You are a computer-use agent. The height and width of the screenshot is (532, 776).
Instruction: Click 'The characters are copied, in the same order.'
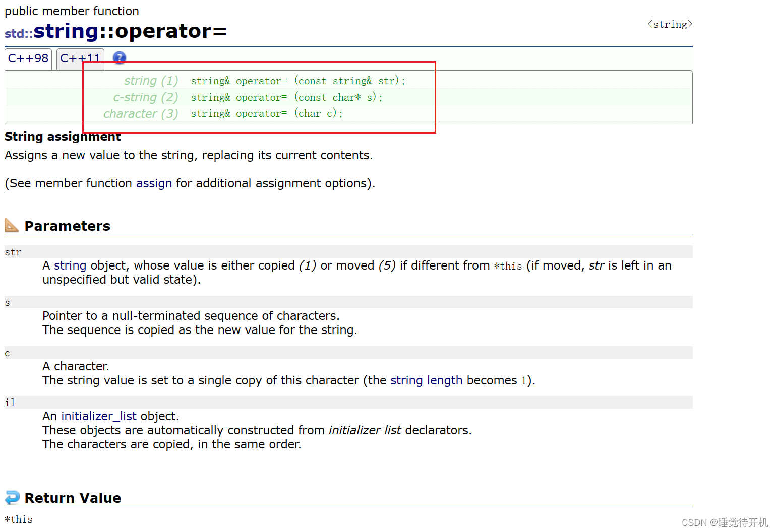coord(172,444)
